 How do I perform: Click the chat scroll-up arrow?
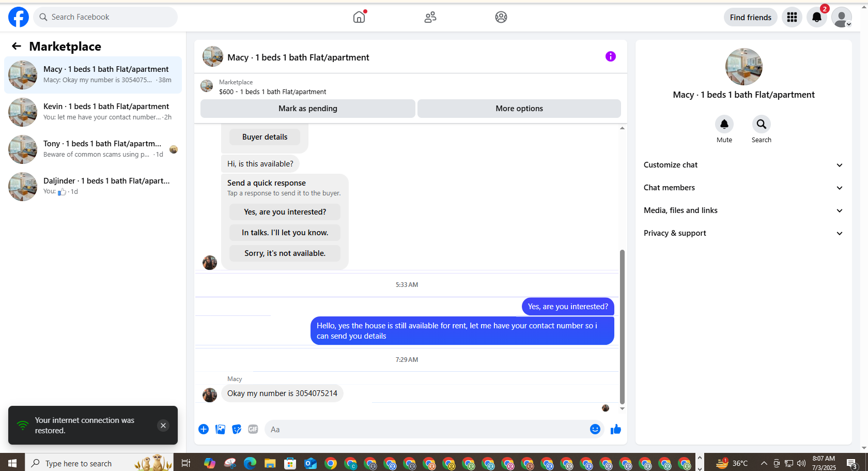pyautogui.click(x=622, y=128)
